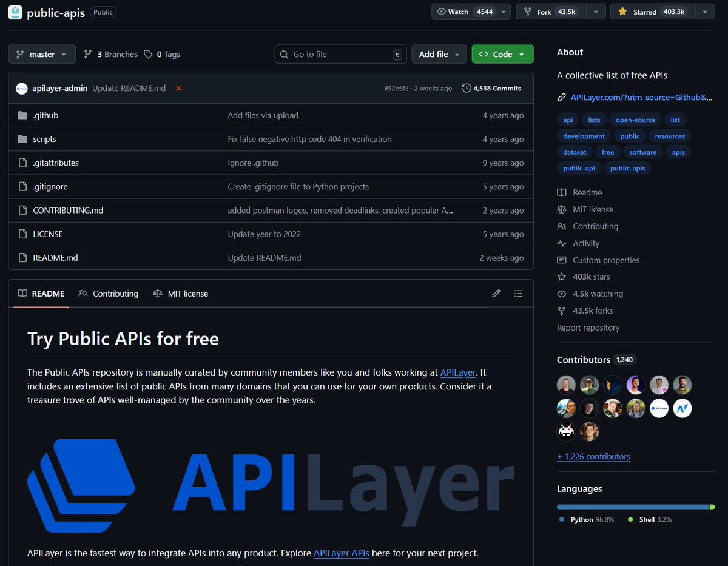
Task: Open the Activity sidebar link
Action: click(x=578, y=243)
